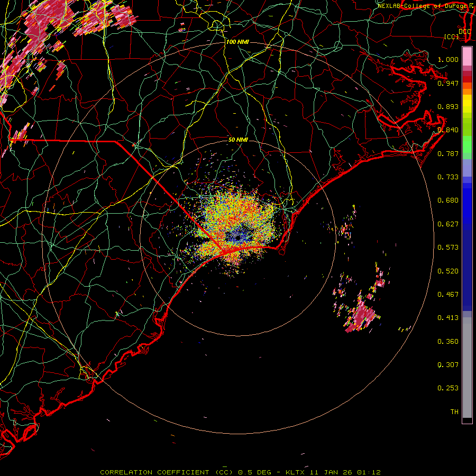This screenshot has width=476, height=476.
Task: Click the dark radar center near KLTX
Action: tap(239, 237)
